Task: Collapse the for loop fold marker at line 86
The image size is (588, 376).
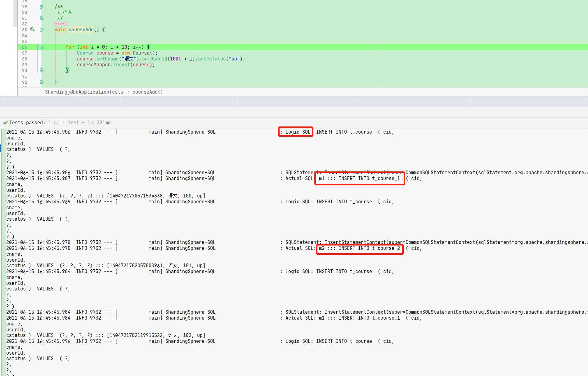Action: (x=41, y=47)
